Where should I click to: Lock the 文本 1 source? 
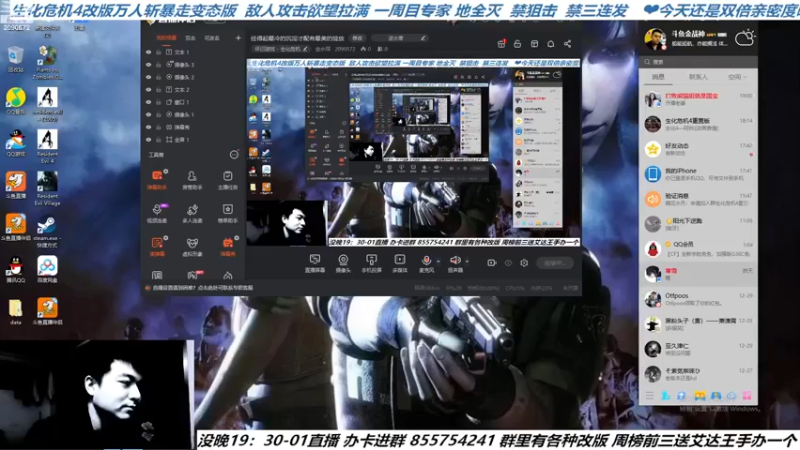point(159,52)
